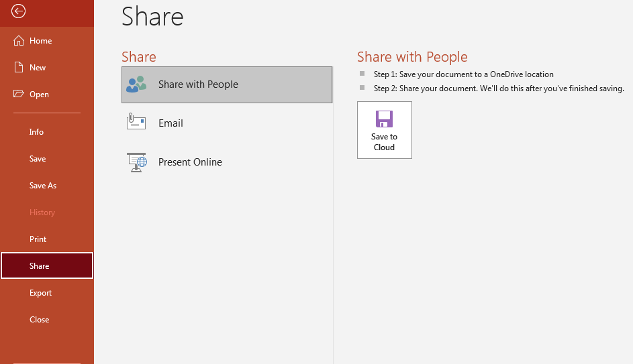This screenshot has height=364, width=633.
Task: Click the back arrow to exit backstage
Action: (x=19, y=11)
